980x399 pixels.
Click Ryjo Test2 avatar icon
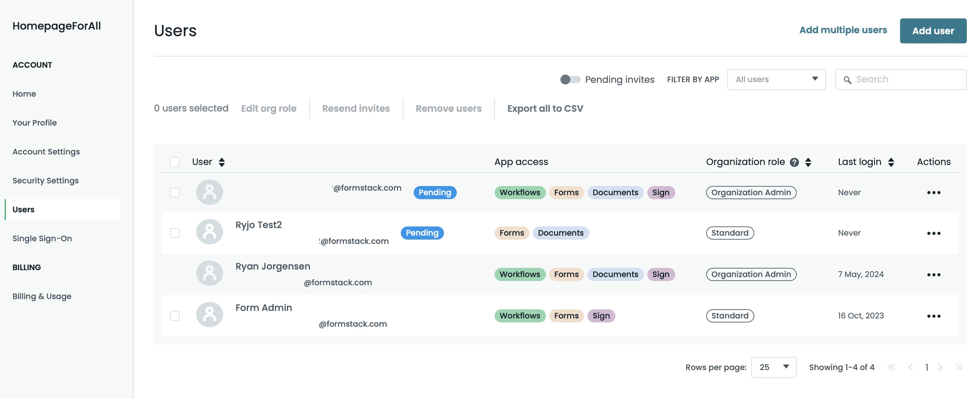[209, 232]
